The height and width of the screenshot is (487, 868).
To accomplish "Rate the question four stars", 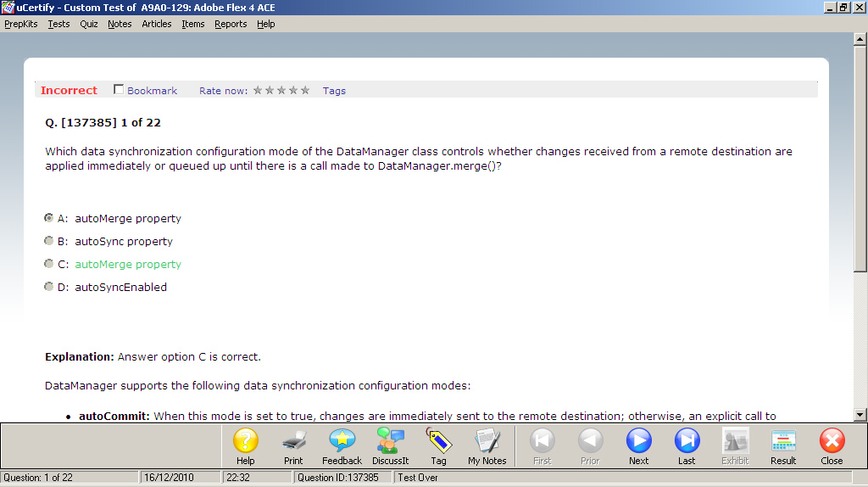I will click(x=293, y=90).
